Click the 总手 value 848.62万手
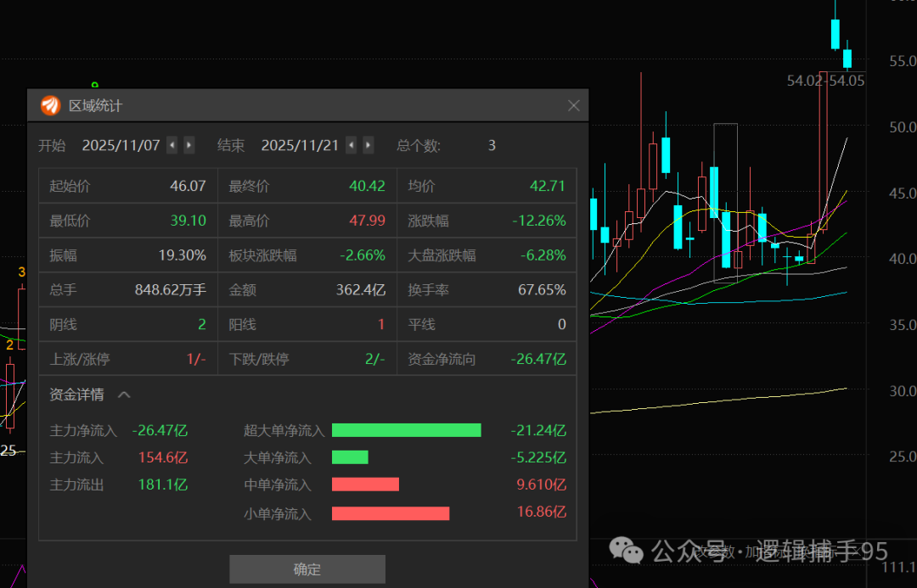This screenshot has width=917, height=588. [171, 290]
